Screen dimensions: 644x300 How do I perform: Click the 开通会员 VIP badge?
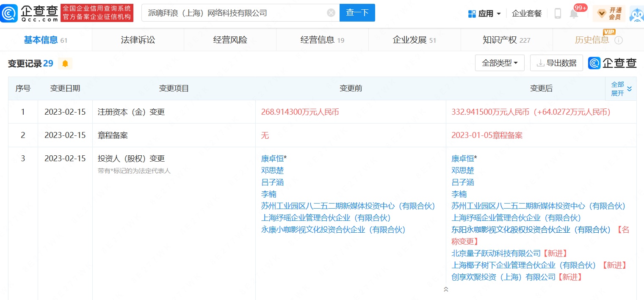click(x=609, y=14)
